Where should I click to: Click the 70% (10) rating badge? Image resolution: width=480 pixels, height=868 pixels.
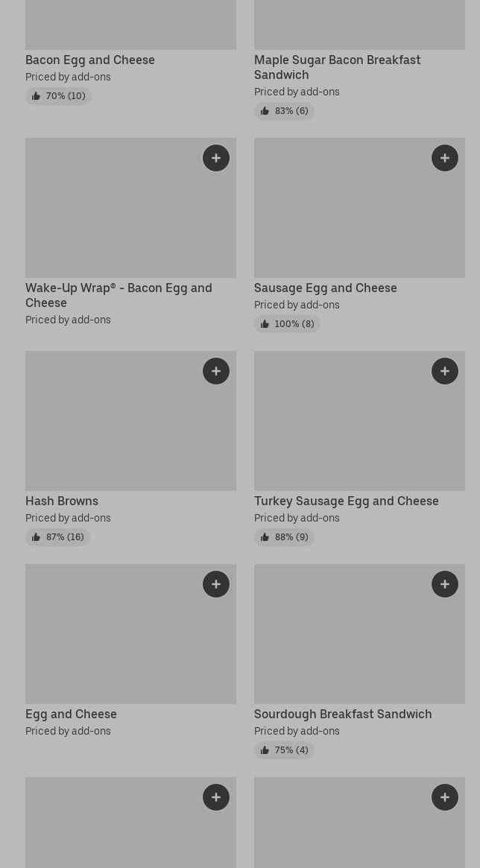point(58,96)
